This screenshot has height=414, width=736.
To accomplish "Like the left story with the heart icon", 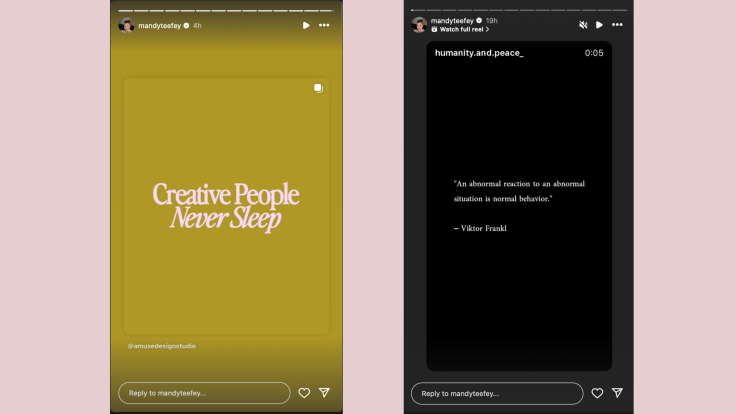I will click(304, 393).
